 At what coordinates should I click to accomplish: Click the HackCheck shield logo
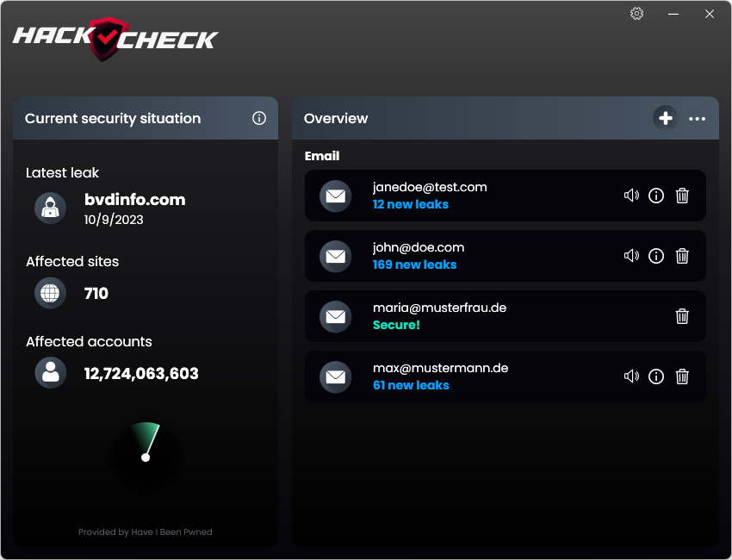click(x=109, y=39)
